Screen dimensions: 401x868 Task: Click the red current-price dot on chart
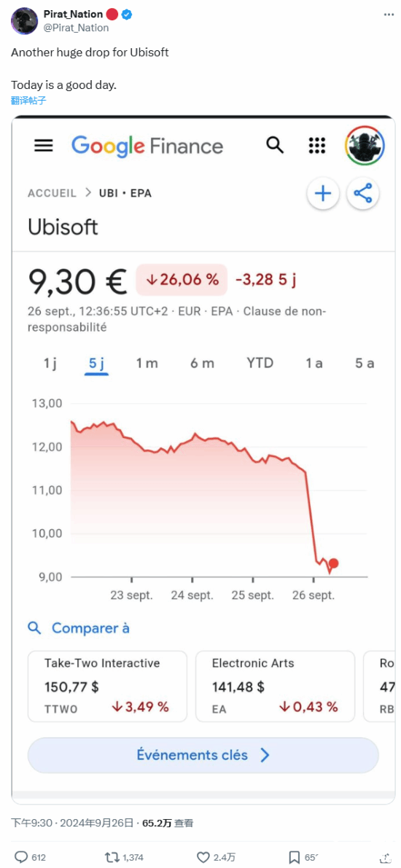point(333,563)
